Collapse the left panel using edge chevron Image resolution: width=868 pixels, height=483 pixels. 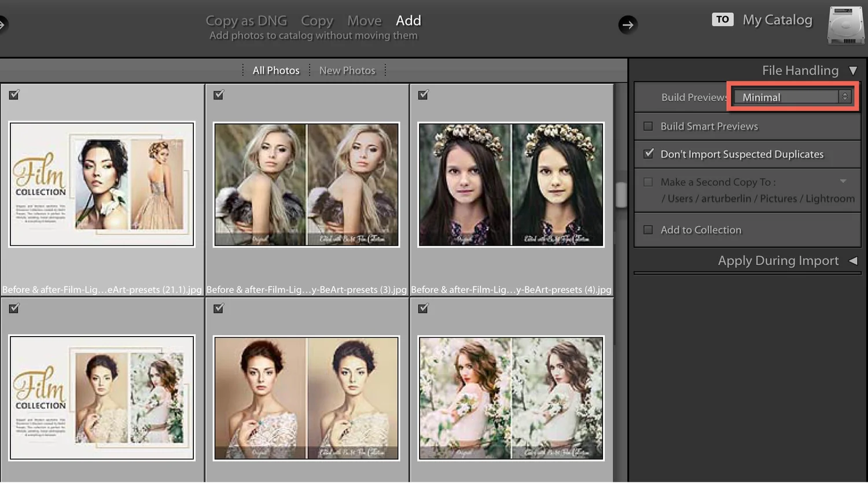(4, 24)
